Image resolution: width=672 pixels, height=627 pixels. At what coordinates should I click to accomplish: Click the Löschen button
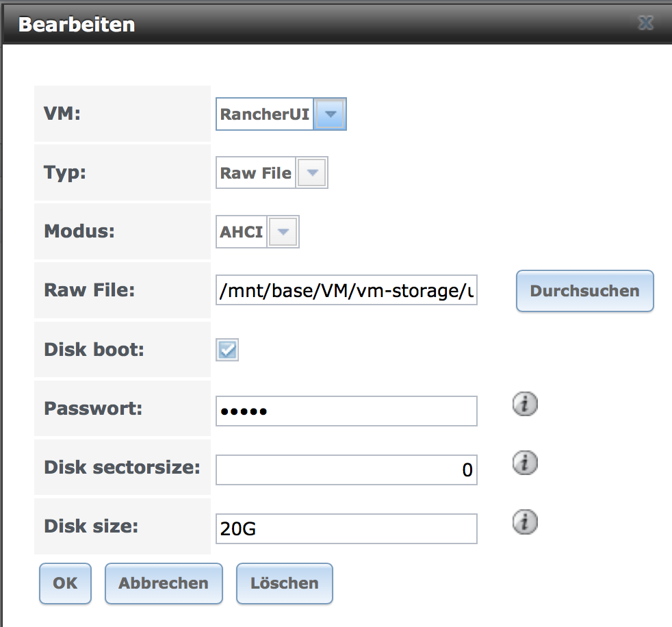(x=285, y=583)
